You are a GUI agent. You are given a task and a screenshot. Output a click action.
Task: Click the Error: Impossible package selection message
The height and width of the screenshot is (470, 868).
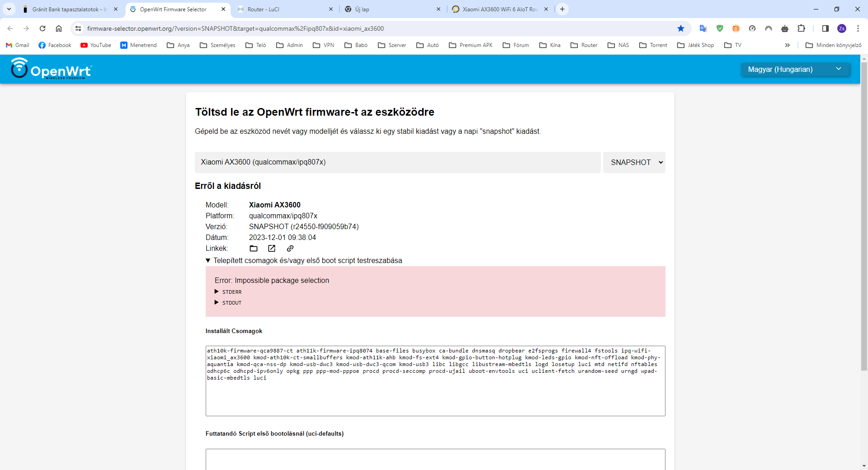[272, 280]
